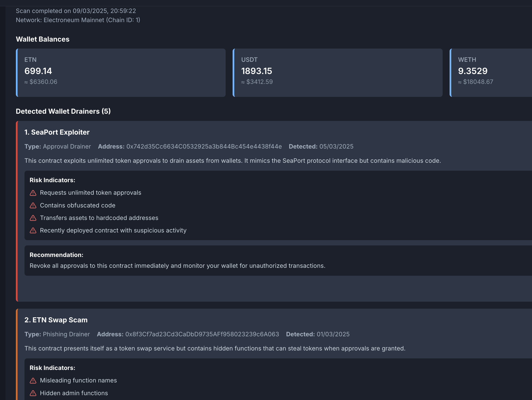Click warning icon beside Hidden admin functions
Image resolution: width=532 pixels, height=400 pixels.
click(x=33, y=393)
